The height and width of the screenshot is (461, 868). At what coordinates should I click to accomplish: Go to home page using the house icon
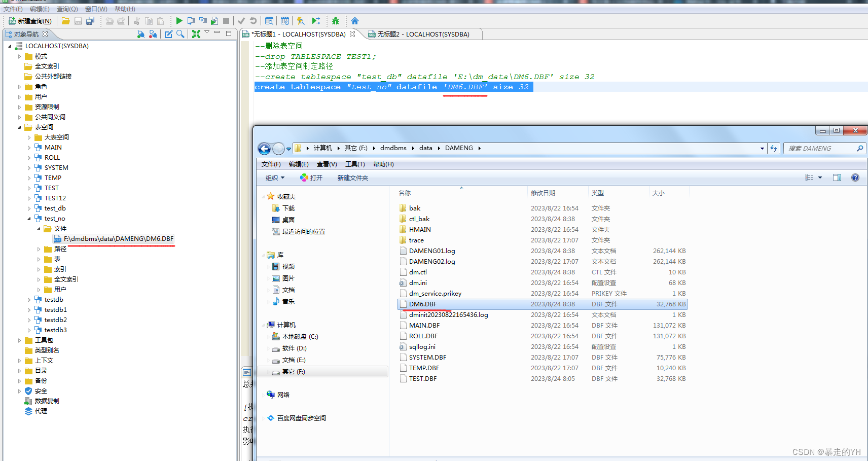click(354, 21)
